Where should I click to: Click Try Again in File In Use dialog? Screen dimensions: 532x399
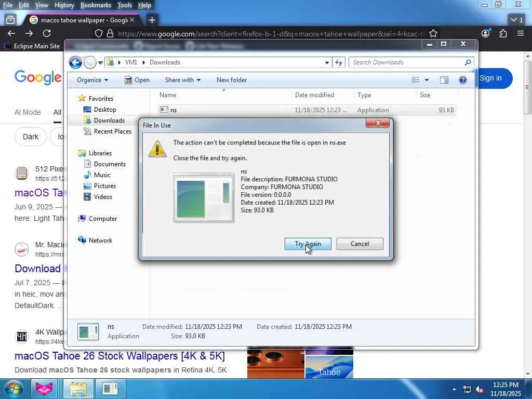[308, 244]
